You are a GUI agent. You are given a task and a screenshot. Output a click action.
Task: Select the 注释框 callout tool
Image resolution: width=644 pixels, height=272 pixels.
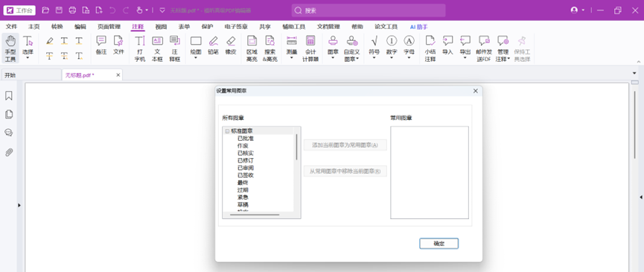pos(175,48)
